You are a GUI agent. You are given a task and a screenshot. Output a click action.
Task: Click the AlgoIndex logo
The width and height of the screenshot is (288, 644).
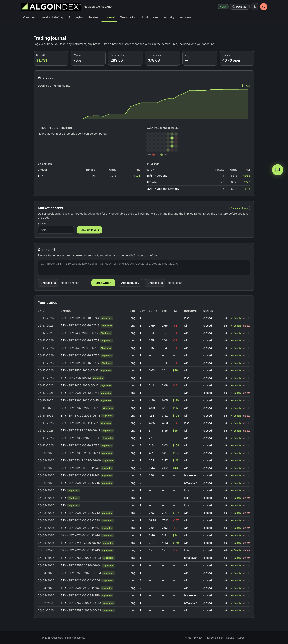pyautogui.click(x=51, y=7)
